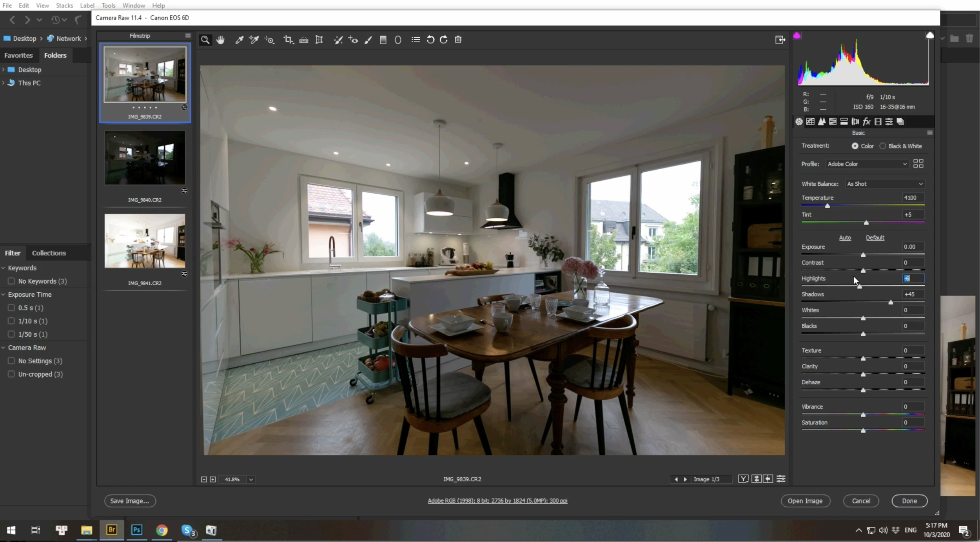Click the trash icon to mark for deletion
Screen dimensions: 980x542
pos(458,40)
